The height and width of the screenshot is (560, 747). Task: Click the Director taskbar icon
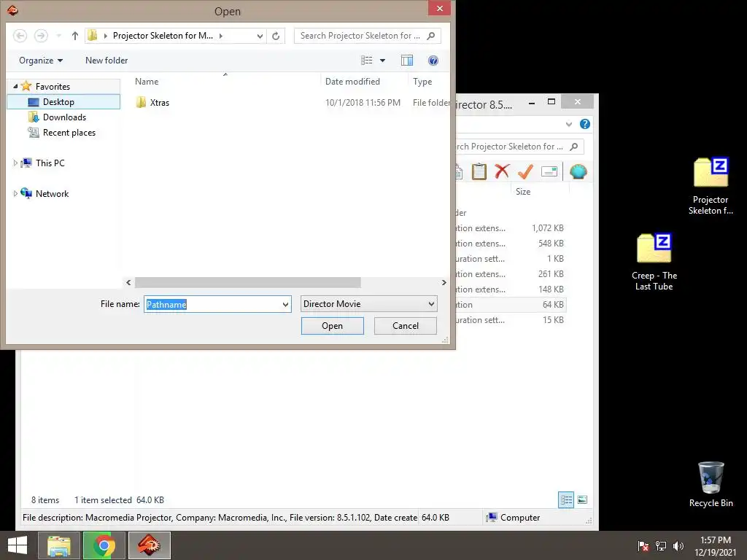coord(149,545)
